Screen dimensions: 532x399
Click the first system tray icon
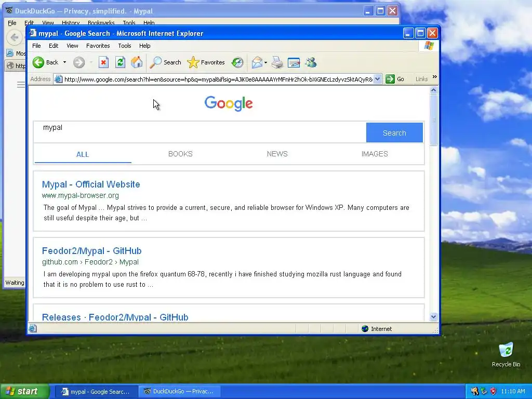point(474,391)
